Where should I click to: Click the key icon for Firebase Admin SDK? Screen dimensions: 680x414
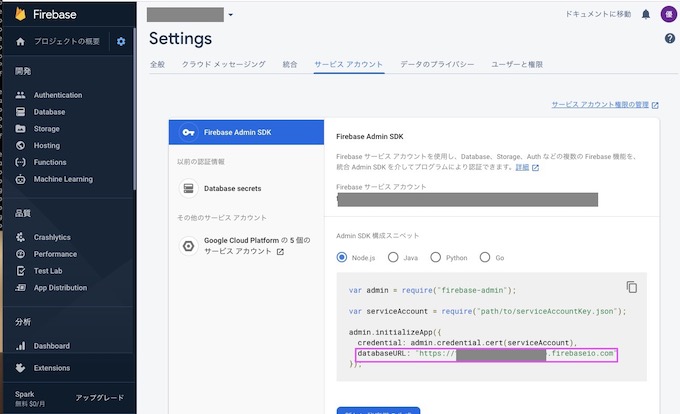coord(188,132)
